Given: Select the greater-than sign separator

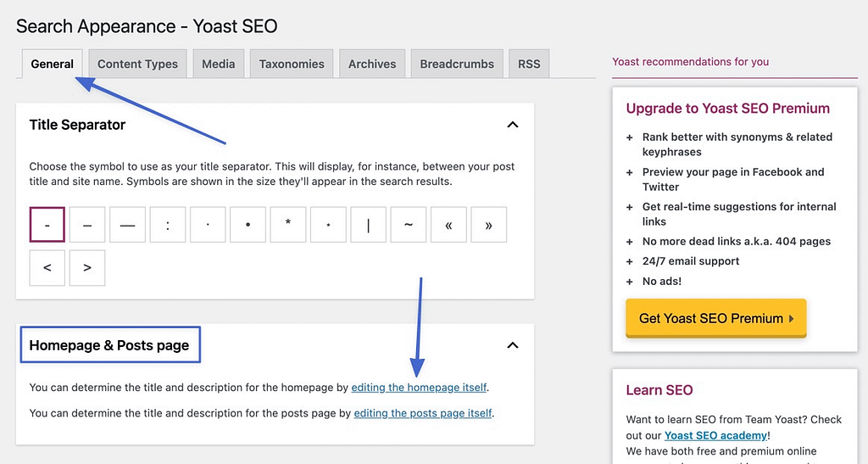Looking at the screenshot, I should (87, 267).
